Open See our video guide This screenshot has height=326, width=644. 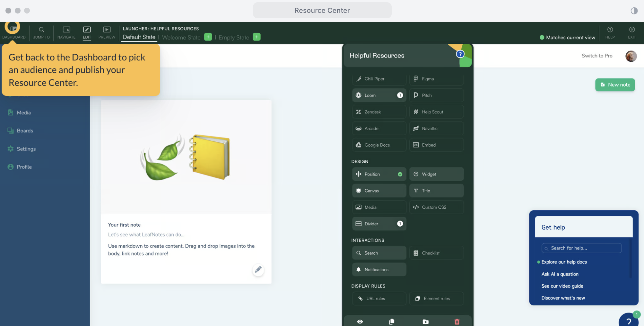point(562,286)
